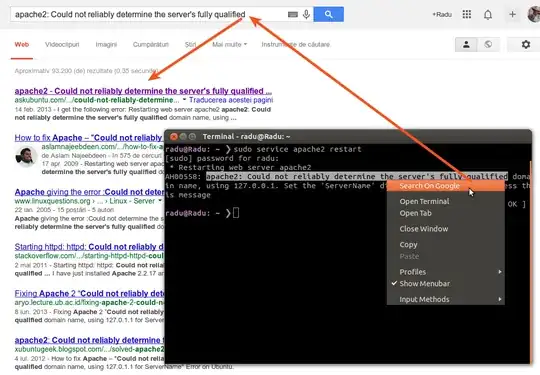Click the blue Google search magnifier button
The height and width of the screenshot is (375, 540).
(329, 14)
